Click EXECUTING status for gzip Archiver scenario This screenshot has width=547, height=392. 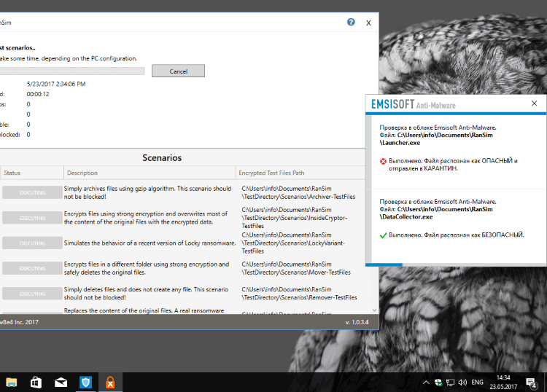pos(32,192)
